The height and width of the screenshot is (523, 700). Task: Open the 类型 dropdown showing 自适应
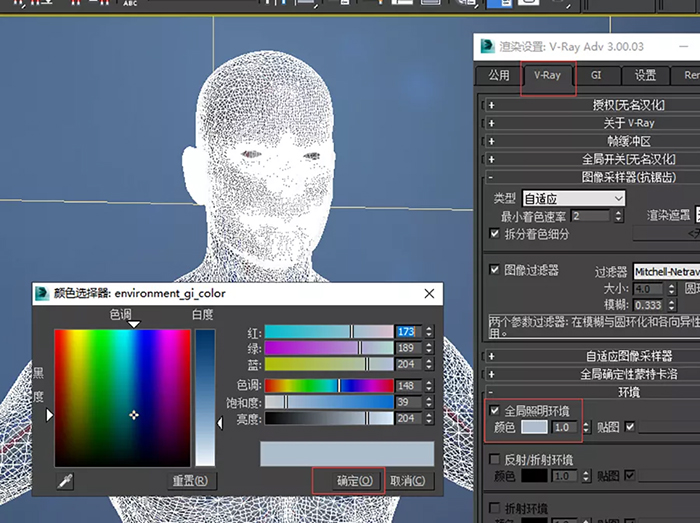pos(574,198)
